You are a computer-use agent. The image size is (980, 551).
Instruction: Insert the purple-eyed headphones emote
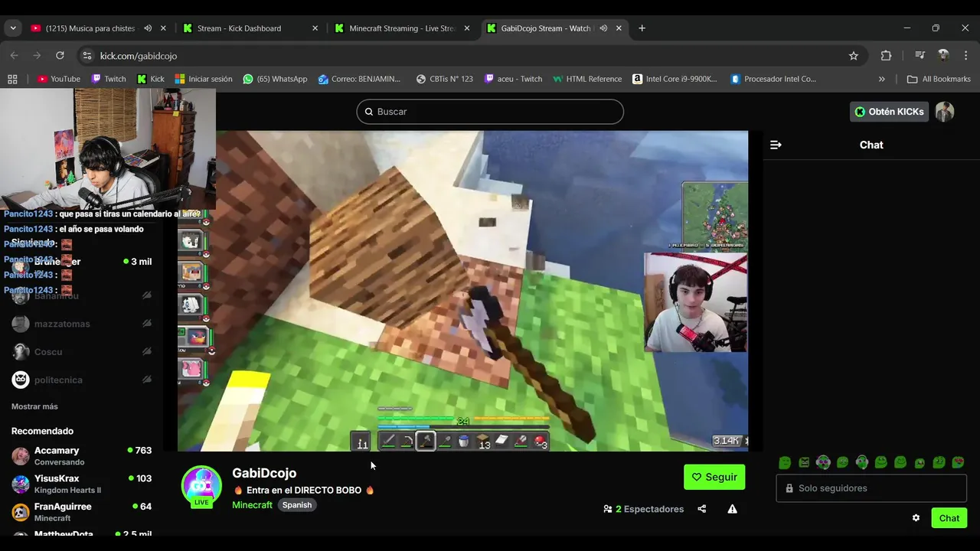coord(823,462)
